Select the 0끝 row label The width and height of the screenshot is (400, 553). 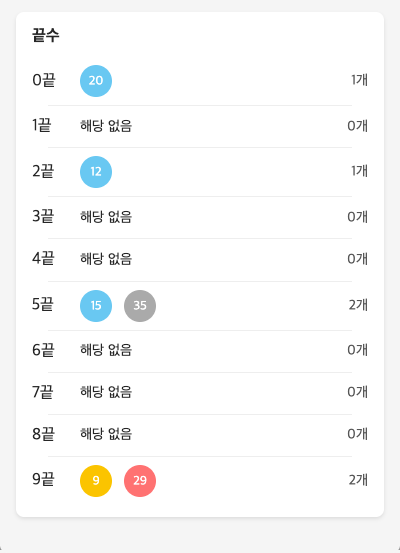(44, 80)
